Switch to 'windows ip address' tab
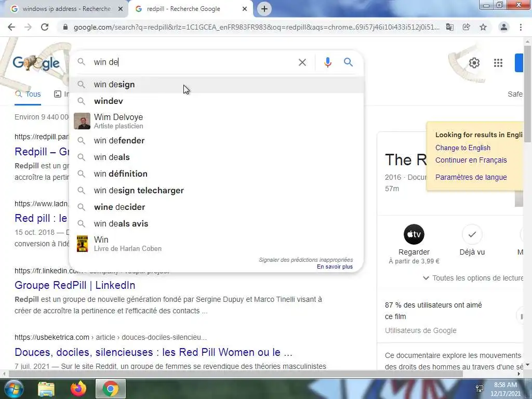This screenshot has height=399, width=532. (x=66, y=9)
